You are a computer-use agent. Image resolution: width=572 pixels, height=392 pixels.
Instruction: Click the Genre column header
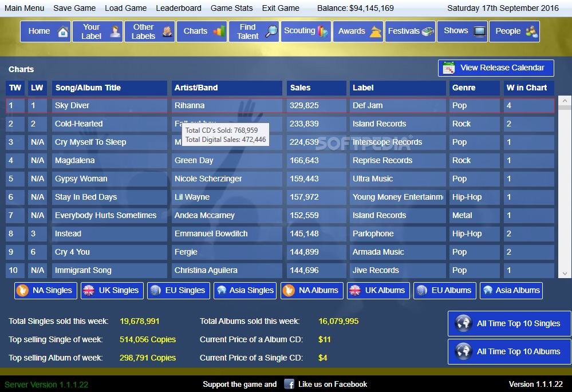474,88
